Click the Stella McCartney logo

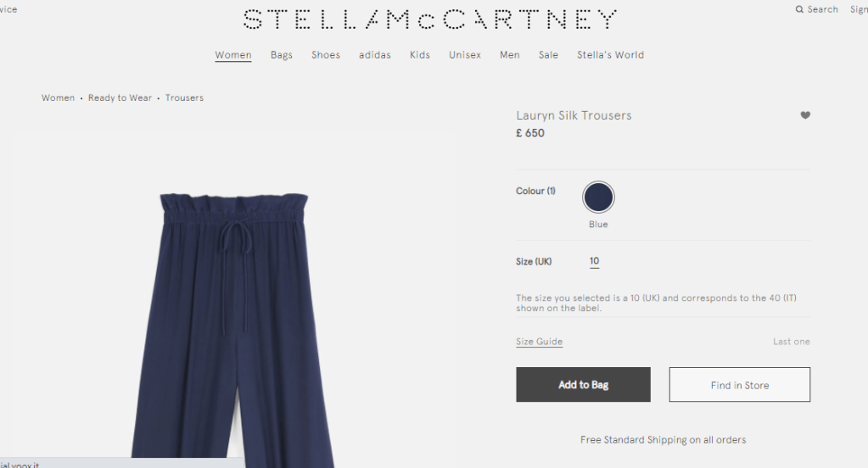click(429, 19)
